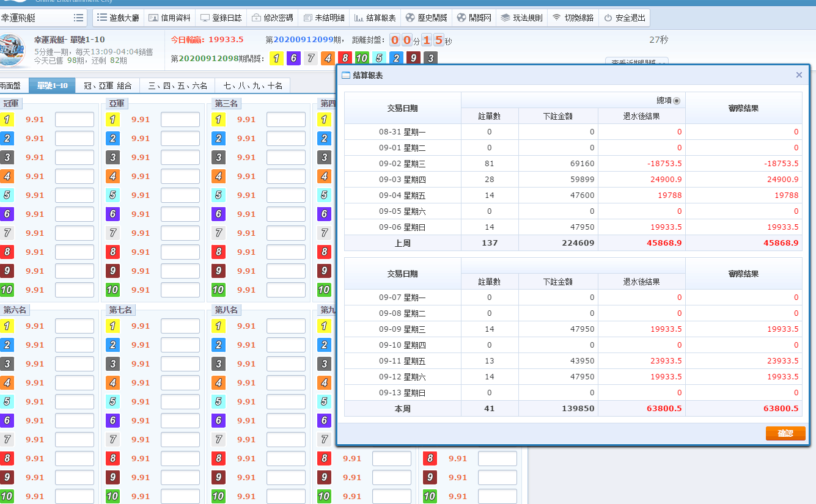Switch to the 兩面盤 tab
816x504 pixels.
click(x=13, y=86)
